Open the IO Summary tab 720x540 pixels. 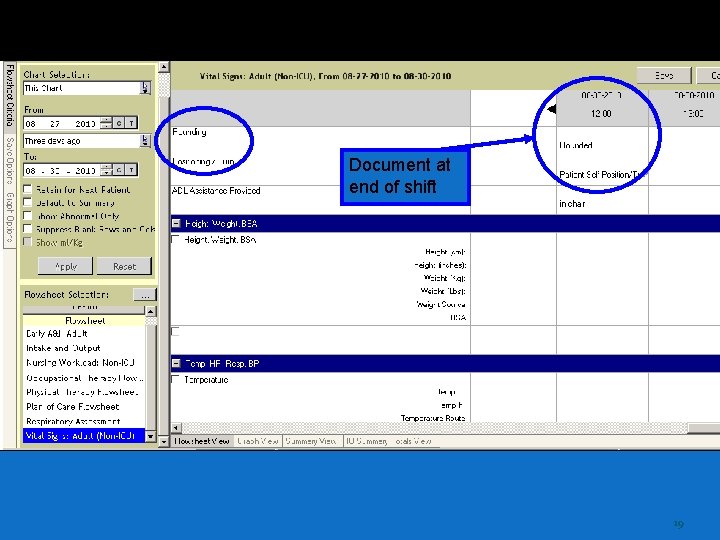366,441
